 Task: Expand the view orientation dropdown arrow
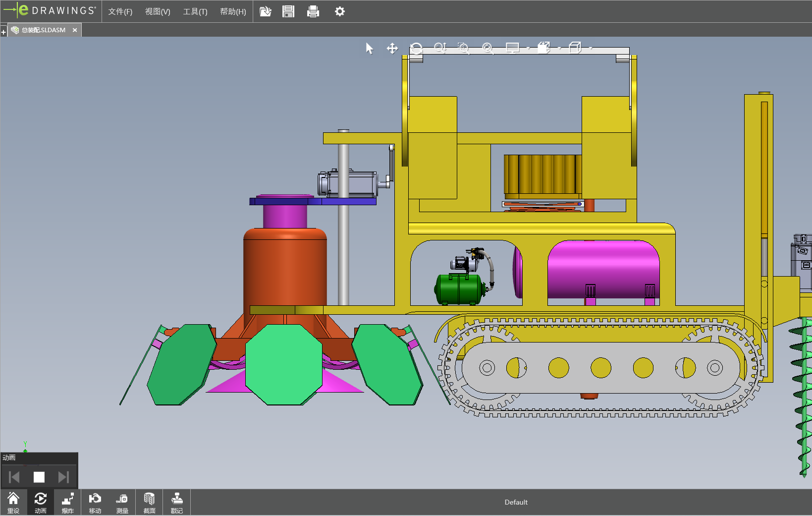(560, 48)
